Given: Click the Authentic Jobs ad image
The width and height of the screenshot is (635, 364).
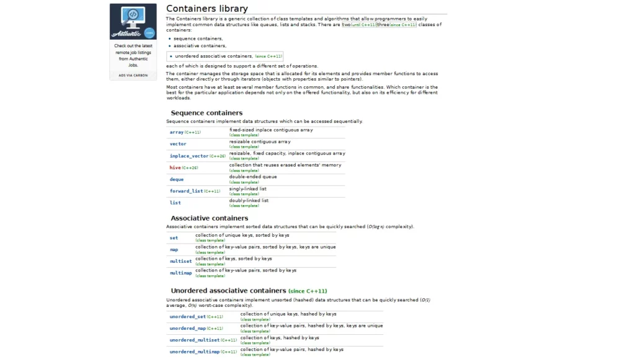Looking at the screenshot, I should 133,22.
